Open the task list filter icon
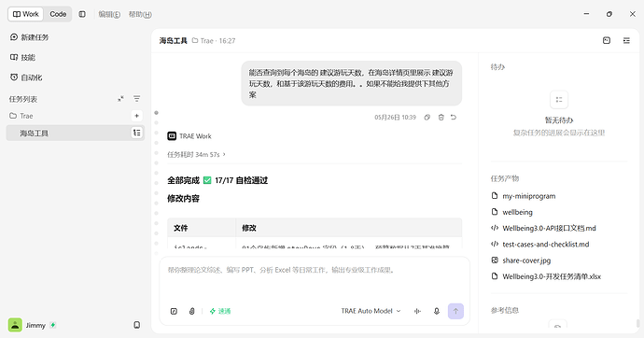 [x=137, y=99]
